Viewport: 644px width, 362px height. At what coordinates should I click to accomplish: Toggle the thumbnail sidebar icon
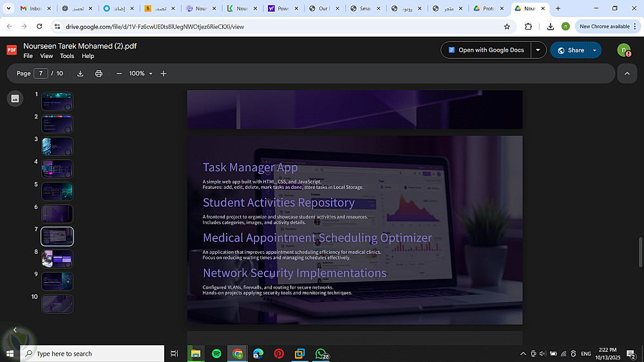15,99
